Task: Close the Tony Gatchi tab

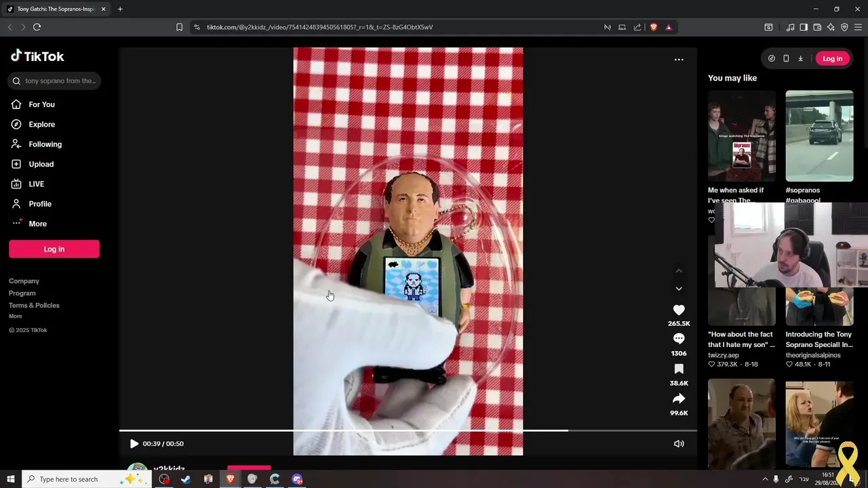Action: coord(103,9)
